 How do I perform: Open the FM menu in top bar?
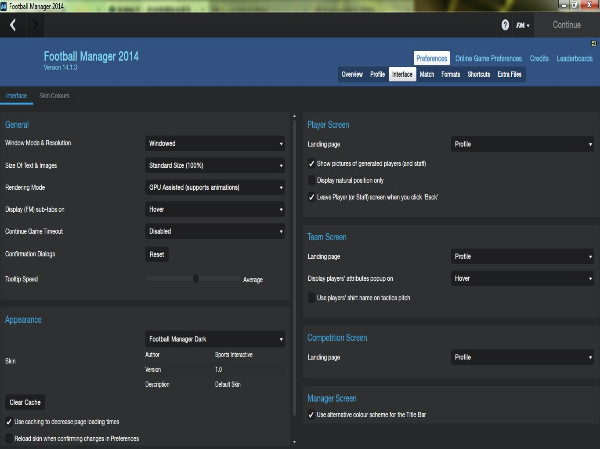point(522,25)
